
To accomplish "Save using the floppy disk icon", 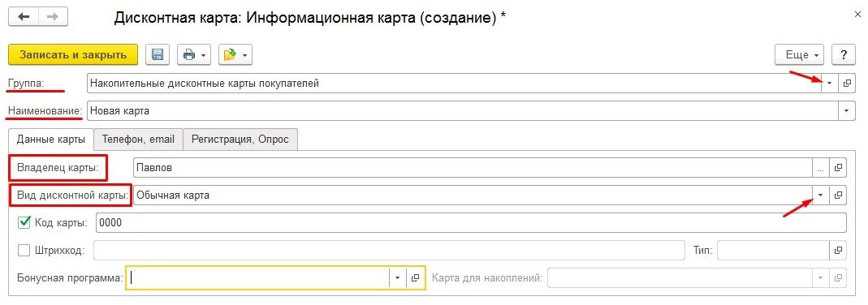I will click(x=158, y=54).
